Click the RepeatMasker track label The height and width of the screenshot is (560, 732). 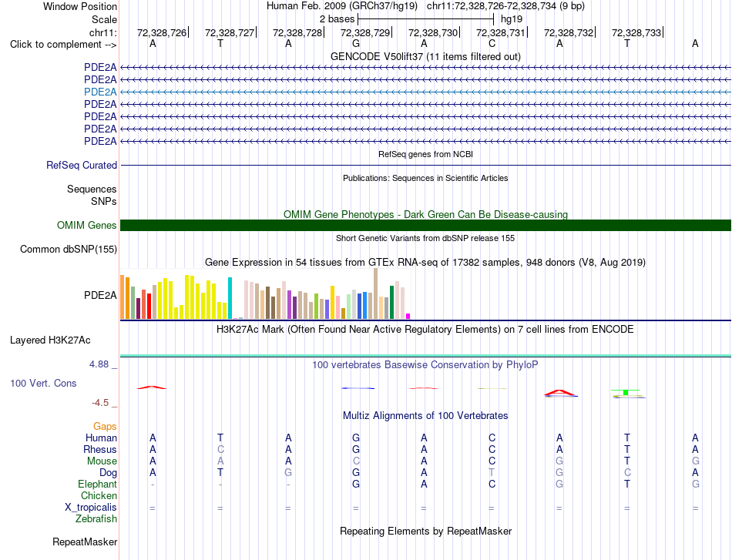click(85, 542)
